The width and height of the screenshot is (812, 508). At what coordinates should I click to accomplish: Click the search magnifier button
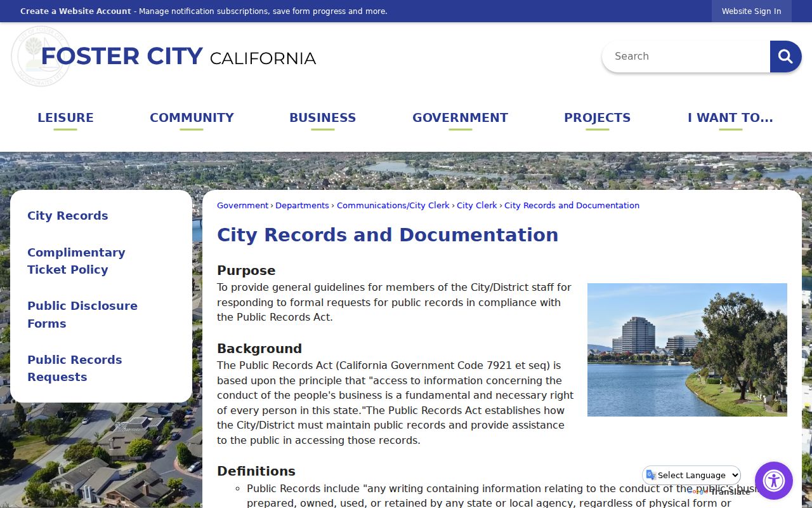coord(785,57)
